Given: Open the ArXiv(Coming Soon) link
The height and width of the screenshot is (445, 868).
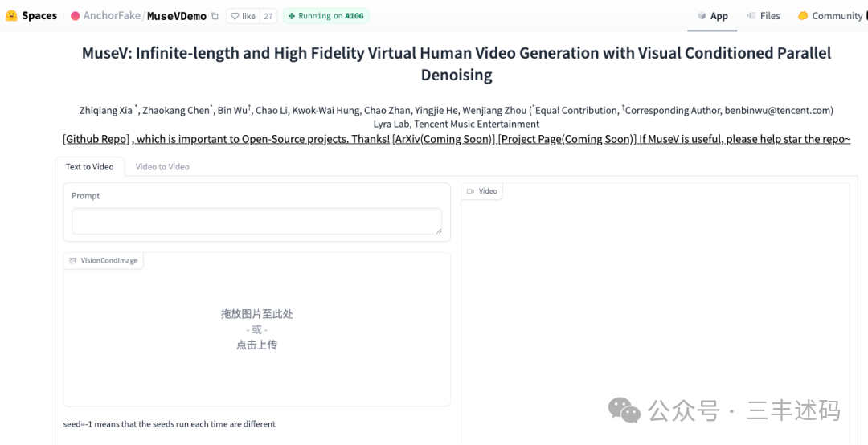Looking at the screenshot, I should tap(444, 139).
